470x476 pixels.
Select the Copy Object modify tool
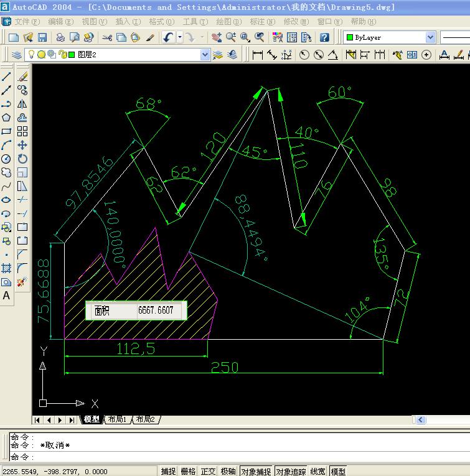22,90
